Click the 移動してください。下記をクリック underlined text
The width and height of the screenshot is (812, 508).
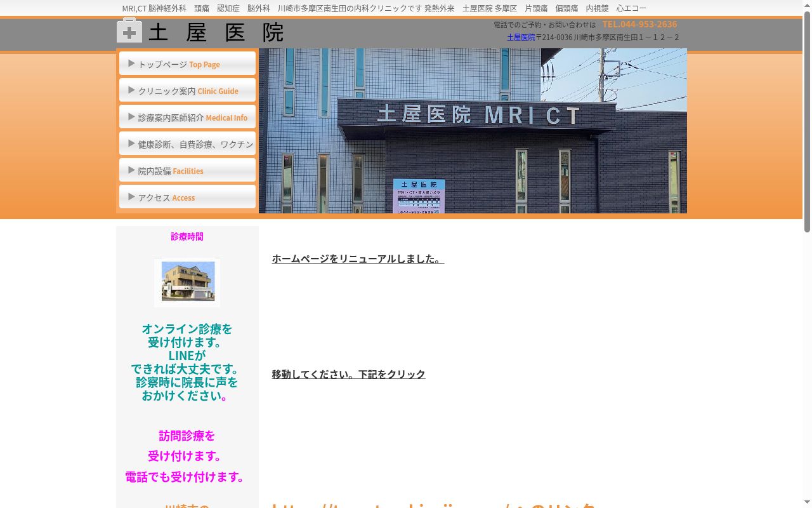(348, 374)
